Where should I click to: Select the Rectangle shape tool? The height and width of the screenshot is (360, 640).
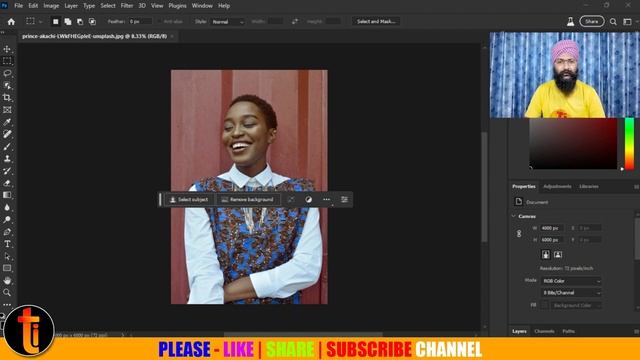[x=7, y=268]
